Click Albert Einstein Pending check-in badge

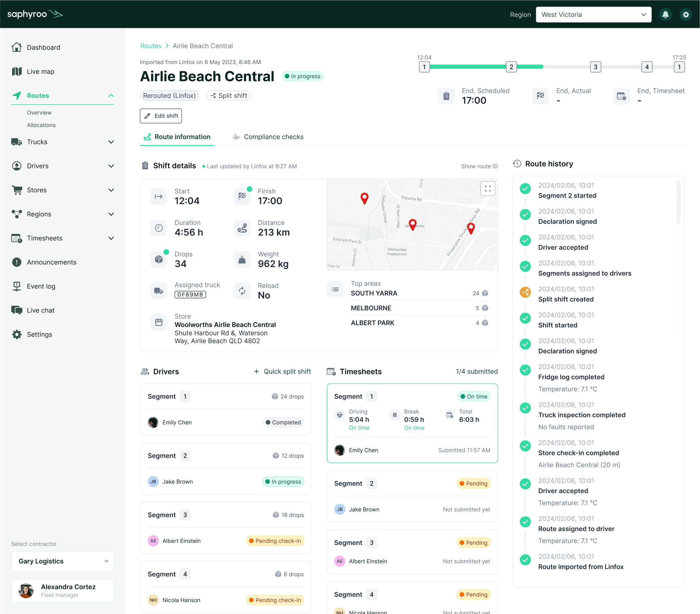point(275,541)
